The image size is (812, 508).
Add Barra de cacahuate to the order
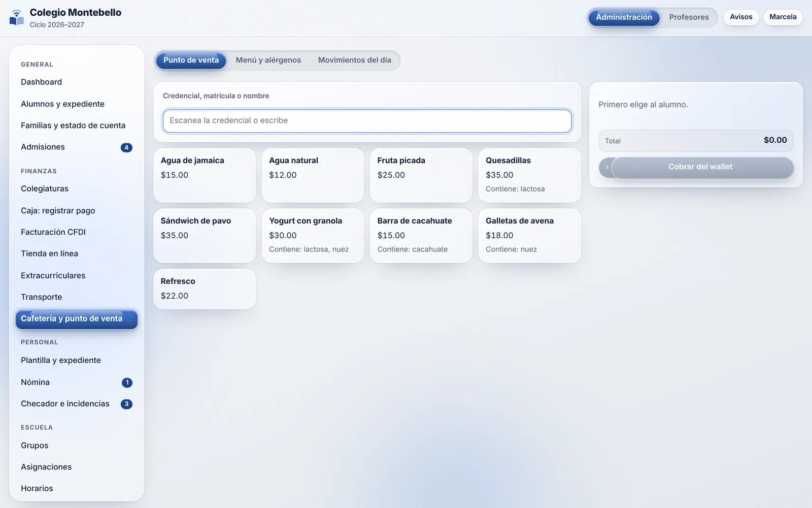pos(421,236)
